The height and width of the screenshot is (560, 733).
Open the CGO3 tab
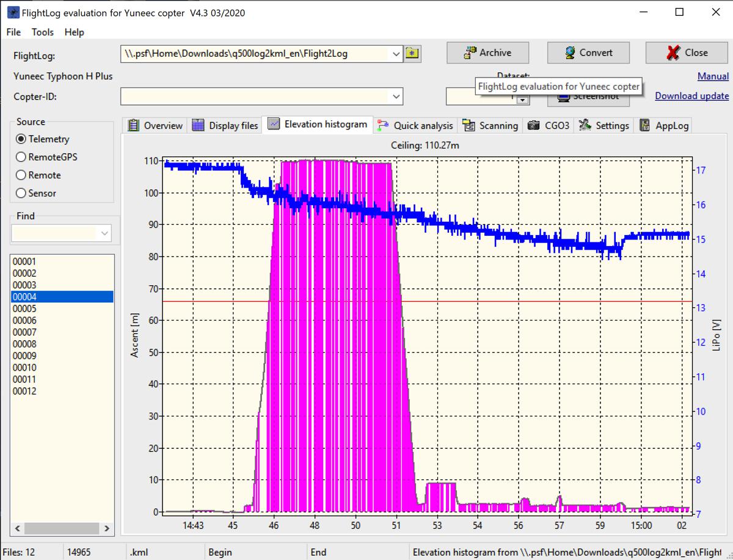click(x=549, y=126)
